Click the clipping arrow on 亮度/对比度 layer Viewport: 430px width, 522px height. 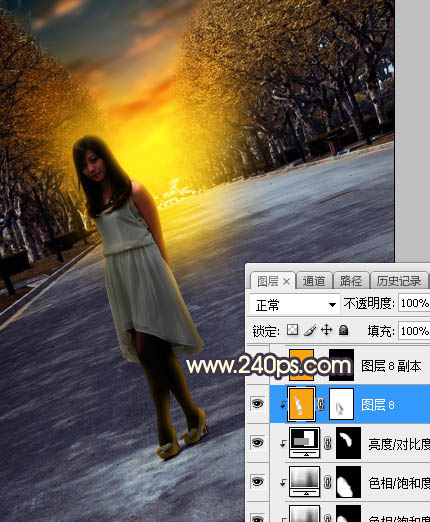(283, 444)
